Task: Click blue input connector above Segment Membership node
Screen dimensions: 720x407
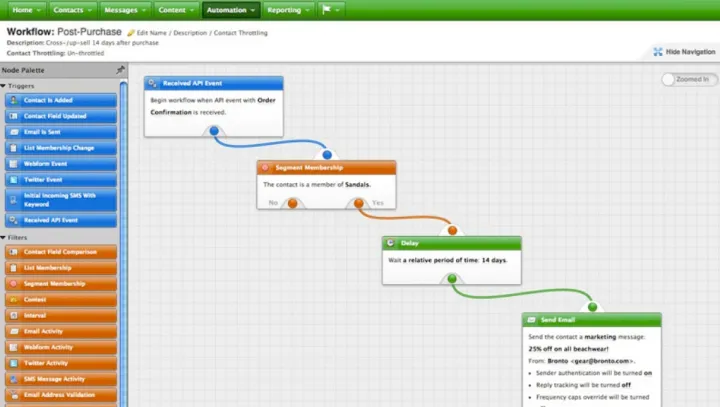Action: click(327, 155)
